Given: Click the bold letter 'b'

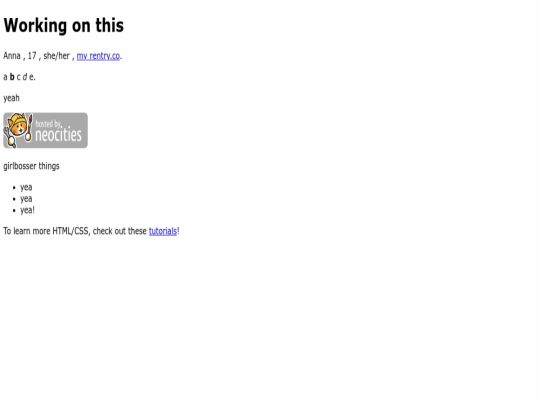Looking at the screenshot, I should pyautogui.click(x=12, y=77).
